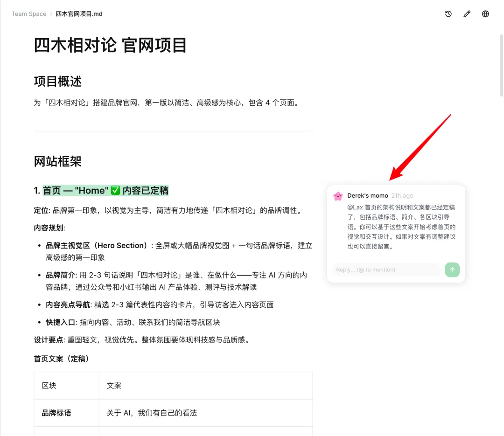Click the document title 四木相对论 官网项目
Image resolution: width=504 pixels, height=436 pixels.
tap(110, 45)
